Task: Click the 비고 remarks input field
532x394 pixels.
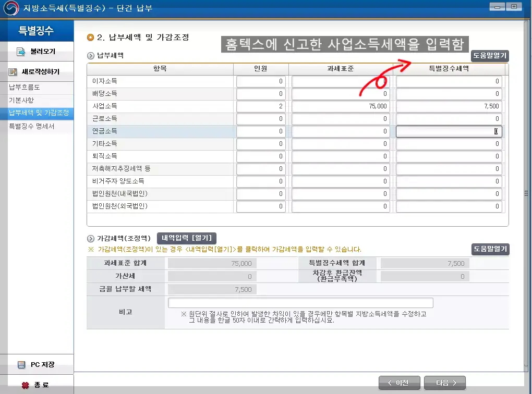Action: 300,302
